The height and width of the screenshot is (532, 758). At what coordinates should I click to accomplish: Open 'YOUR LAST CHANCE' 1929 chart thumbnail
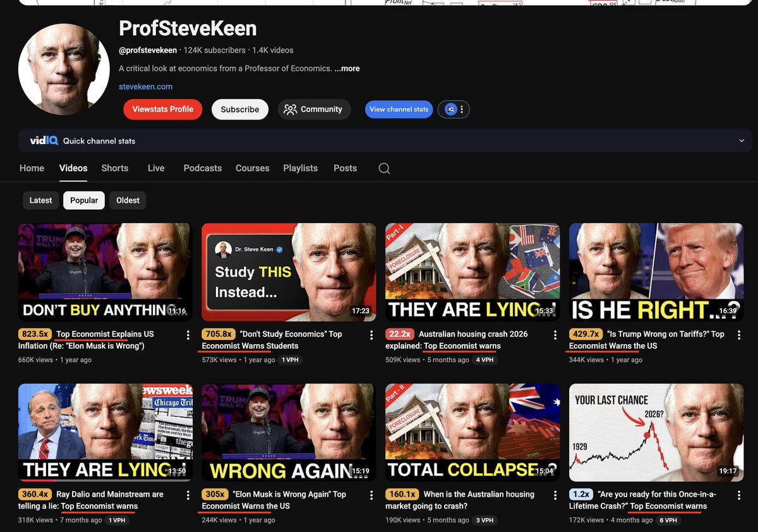[x=656, y=433]
